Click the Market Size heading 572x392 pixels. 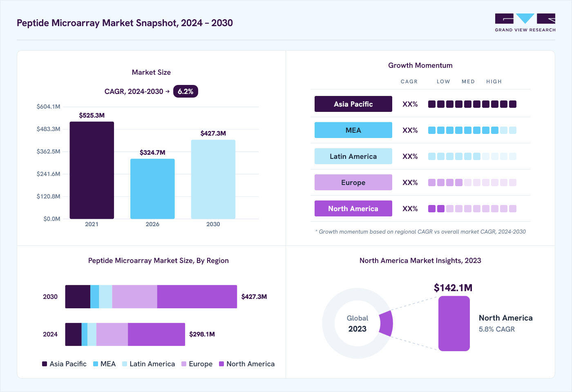point(151,72)
